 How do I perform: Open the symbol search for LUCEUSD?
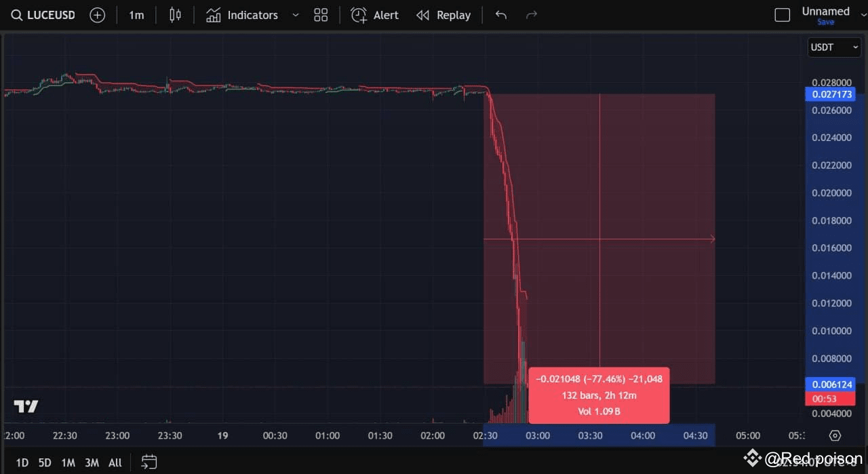click(x=42, y=14)
